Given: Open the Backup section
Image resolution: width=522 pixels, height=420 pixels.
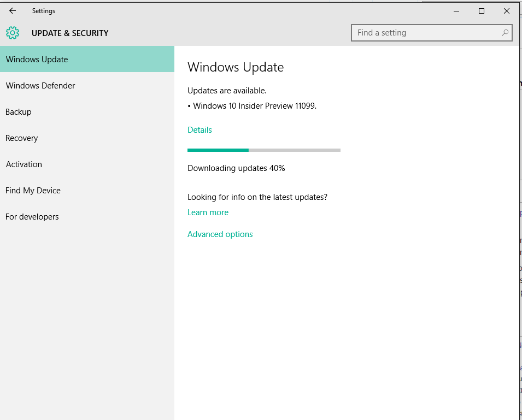Looking at the screenshot, I should (87, 112).
